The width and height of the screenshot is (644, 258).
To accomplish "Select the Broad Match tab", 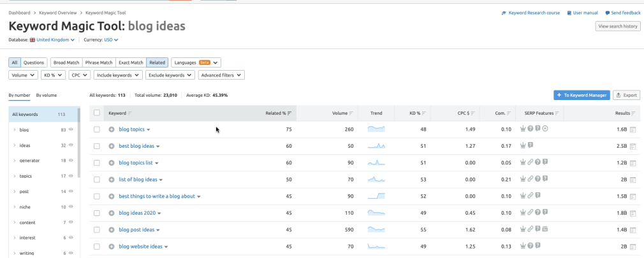I will click(x=66, y=62).
